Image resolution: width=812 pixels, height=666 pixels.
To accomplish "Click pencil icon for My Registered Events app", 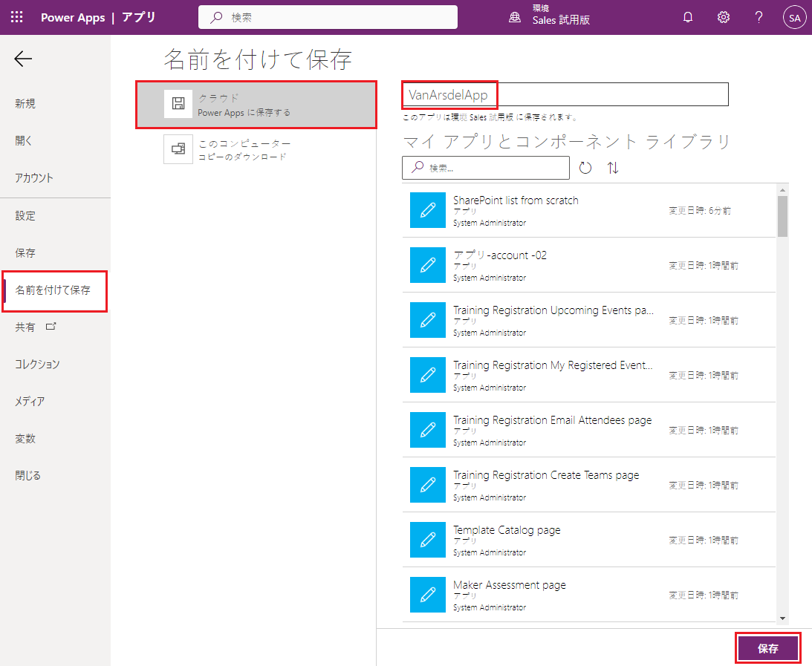I will 428,375.
